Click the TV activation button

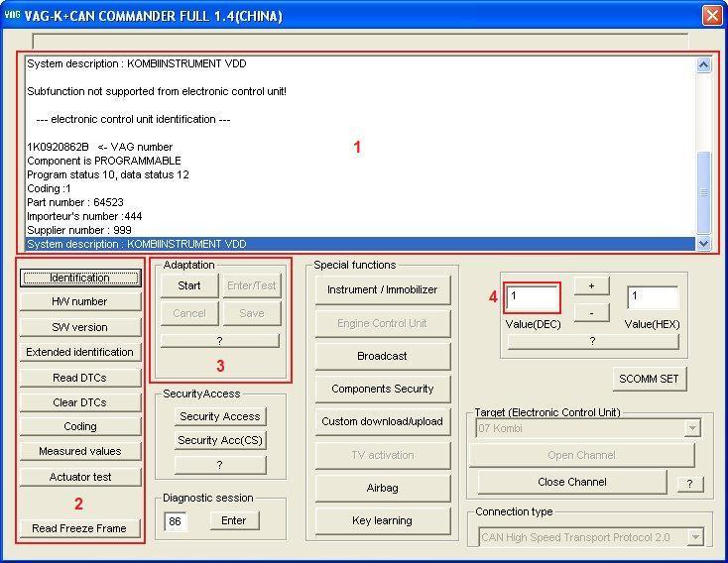tap(383, 455)
